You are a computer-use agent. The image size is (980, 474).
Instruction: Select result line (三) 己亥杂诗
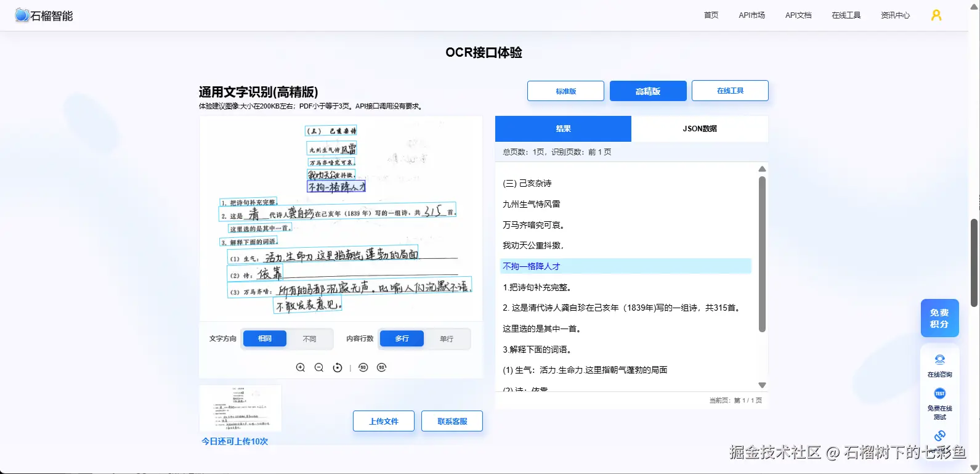point(626,183)
